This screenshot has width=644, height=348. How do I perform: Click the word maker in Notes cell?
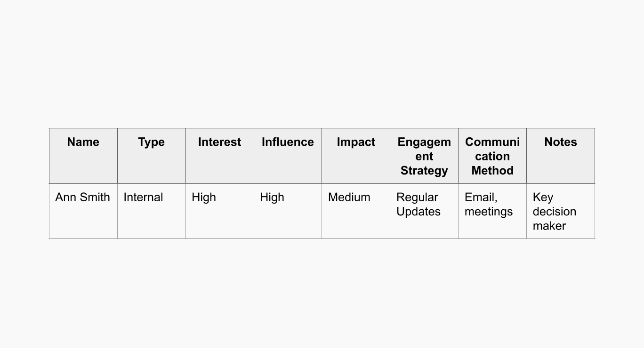[549, 226]
